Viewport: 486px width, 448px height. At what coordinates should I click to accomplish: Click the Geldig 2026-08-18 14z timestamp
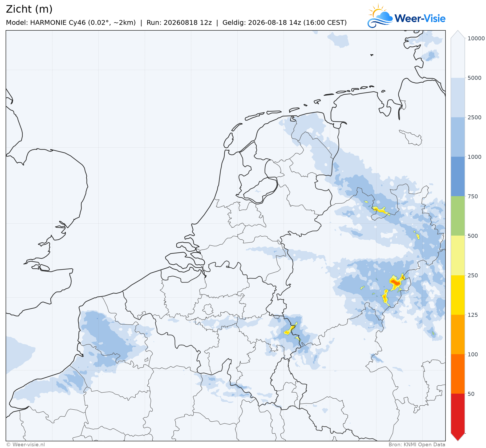pos(285,23)
